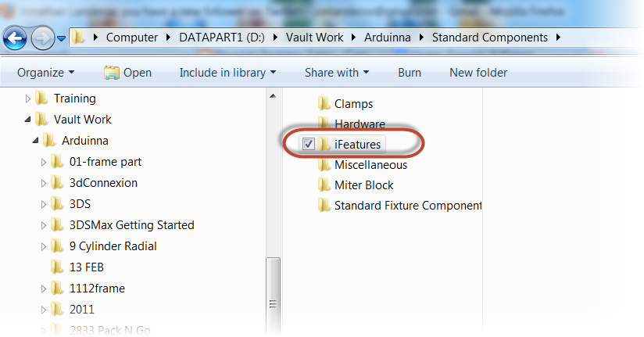
Task: Uncheck the iFeatures folder checkbox
Action: click(309, 144)
